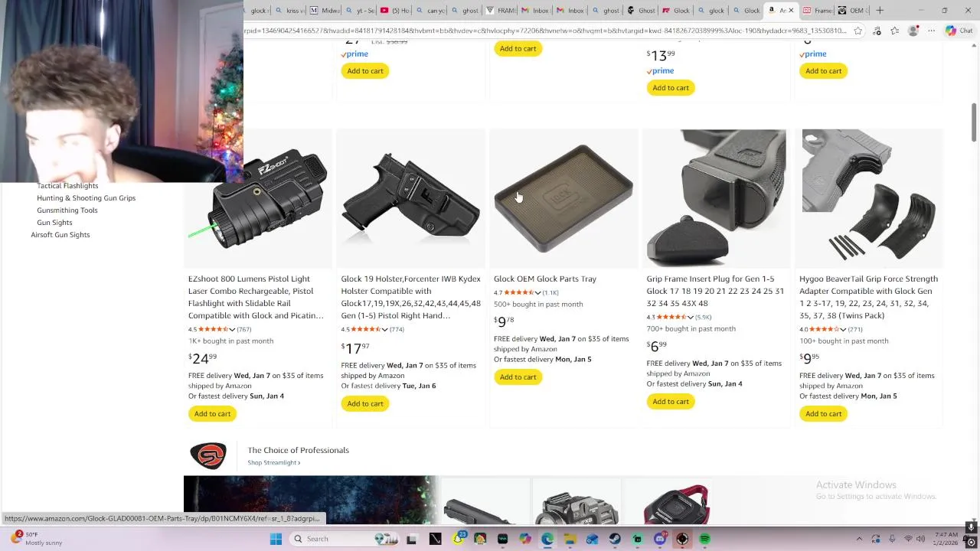Switch to the Midwa browser tab
Screen dimensions: 980x551
[325, 10]
